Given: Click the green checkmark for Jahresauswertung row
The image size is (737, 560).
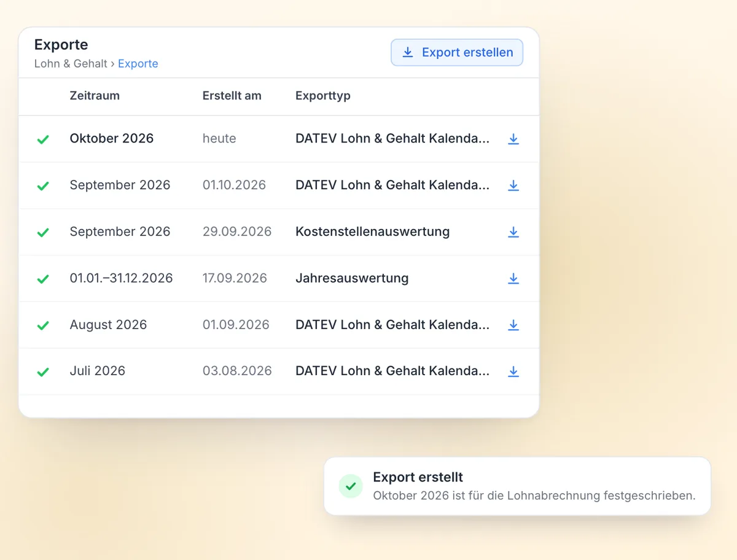Looking at the screenshot, I should [x=43, y=279].
